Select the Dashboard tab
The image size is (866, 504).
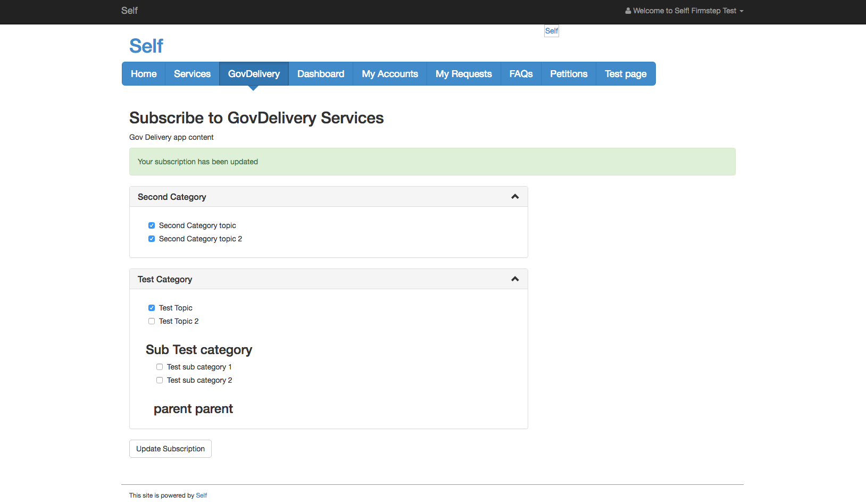point(320,73)
